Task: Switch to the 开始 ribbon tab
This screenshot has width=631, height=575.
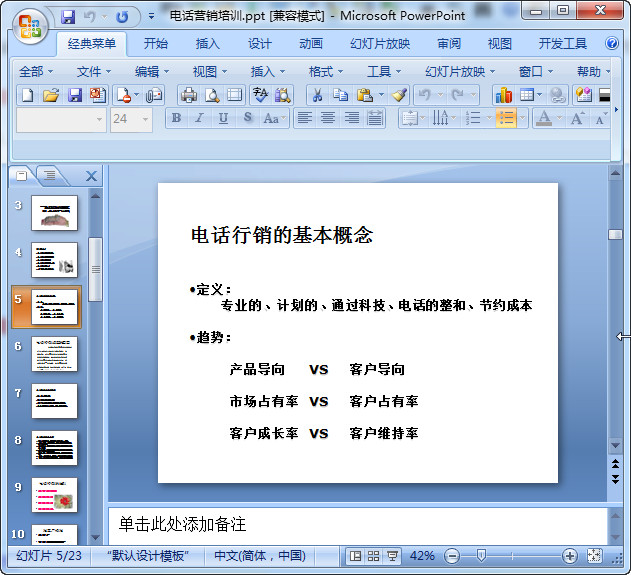Action: click(x=156, y=43)
